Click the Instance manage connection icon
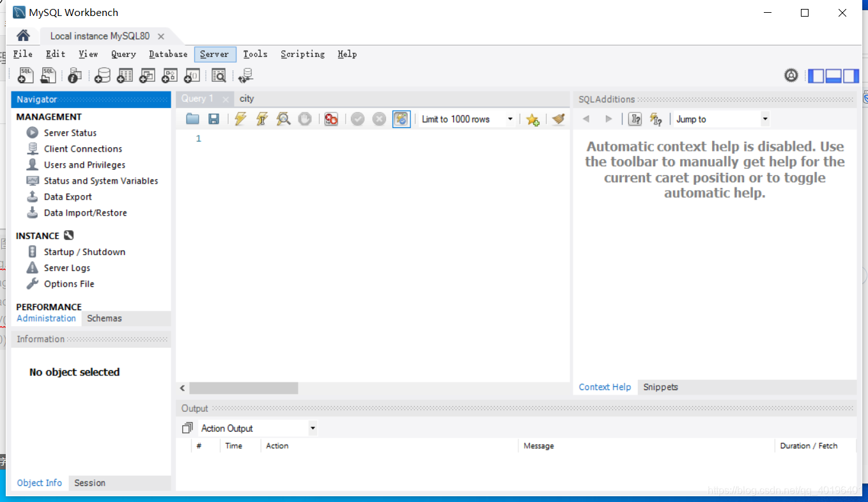The width and height of the screenshot is (868, 502). [x=69, y=235]
